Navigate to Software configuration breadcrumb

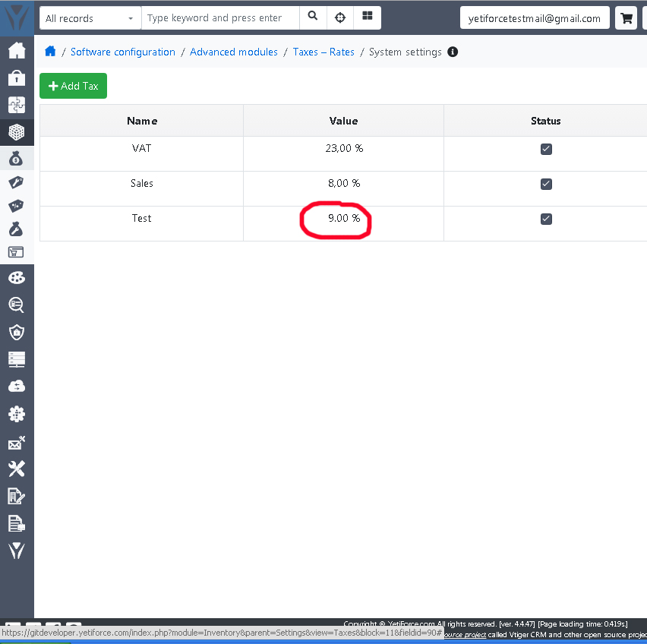(x=122, y=52)
